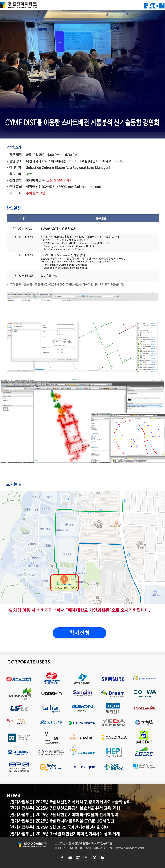The height and width of the screenshot is (868, 165).
Task: Click the Samsung logo
Action: click(x=113, y=679)
